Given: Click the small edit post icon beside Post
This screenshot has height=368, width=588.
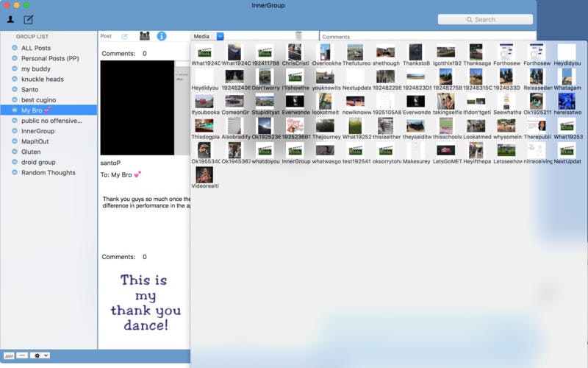Looking at the screenshot, I should (x=124, y=36).
